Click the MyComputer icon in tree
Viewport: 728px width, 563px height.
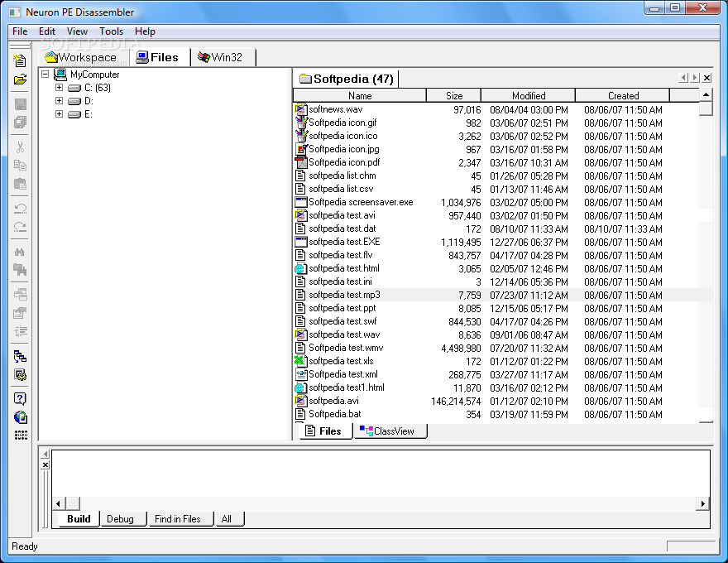click(60, 75)
